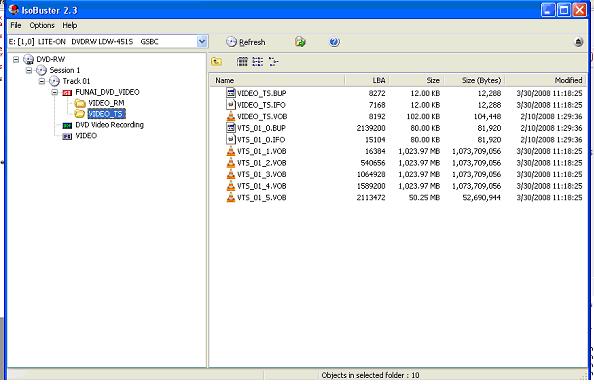Select file VTS_01_3.VOB
Screen dimensions: 594x384
(261, 175)
